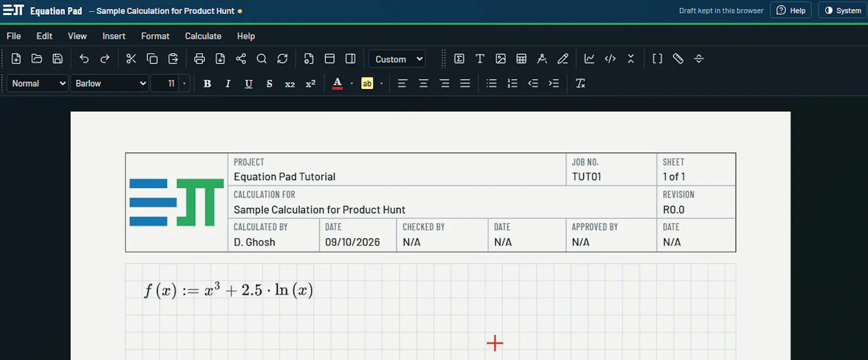The image size is (868, 360).
Task: Share the document with the share icon
Action: click(x=241, y=59)
